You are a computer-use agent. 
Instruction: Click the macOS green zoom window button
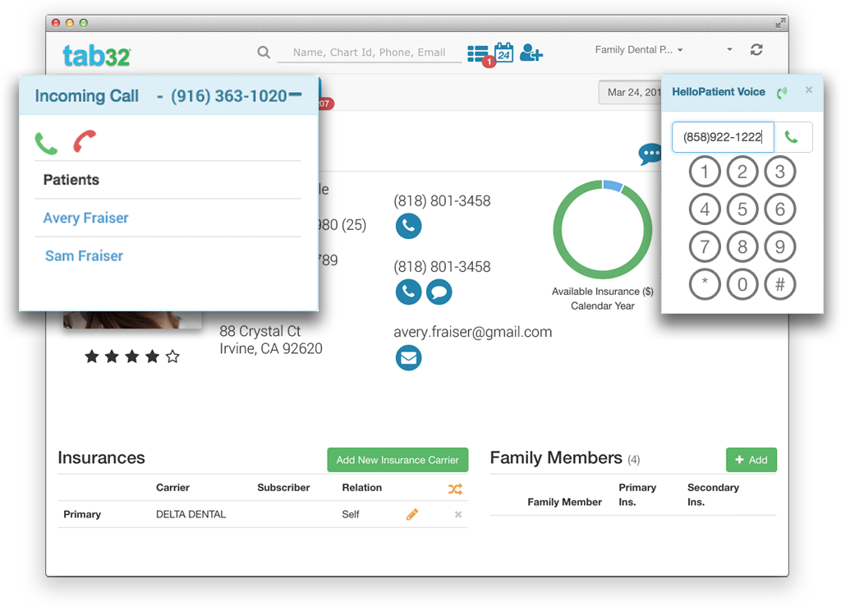coord(83,23)
